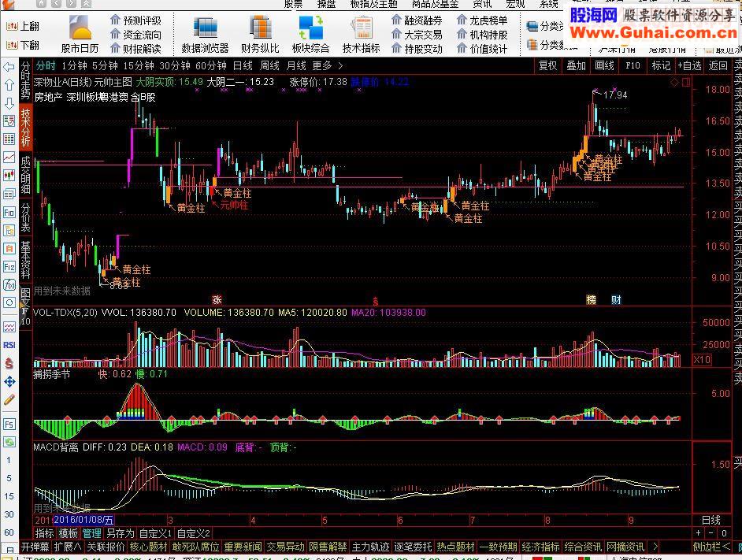The width and height of the screenshot is (742, 560).
Task: Add stock via +自选 button
Action: pyautogui.click(x=689, y=66)
